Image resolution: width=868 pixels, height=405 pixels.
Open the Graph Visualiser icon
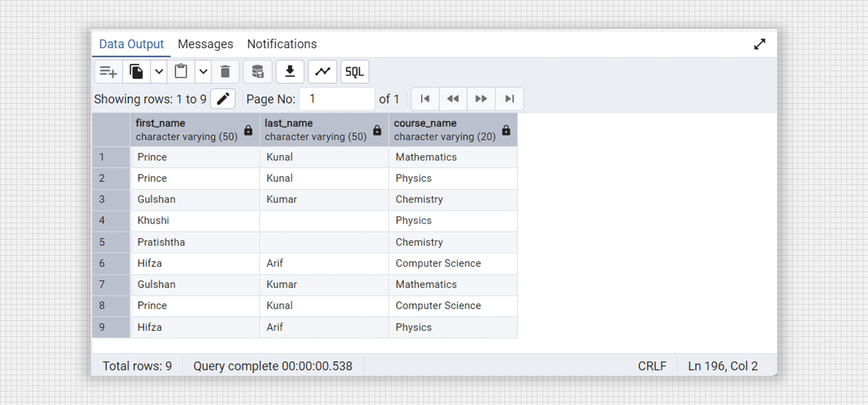tap(323, 71)
